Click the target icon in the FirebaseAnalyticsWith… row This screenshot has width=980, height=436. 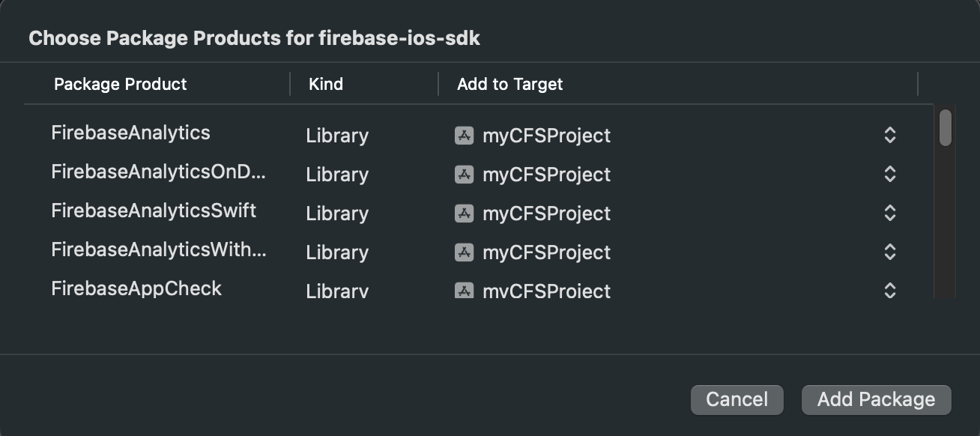point(465,252)
